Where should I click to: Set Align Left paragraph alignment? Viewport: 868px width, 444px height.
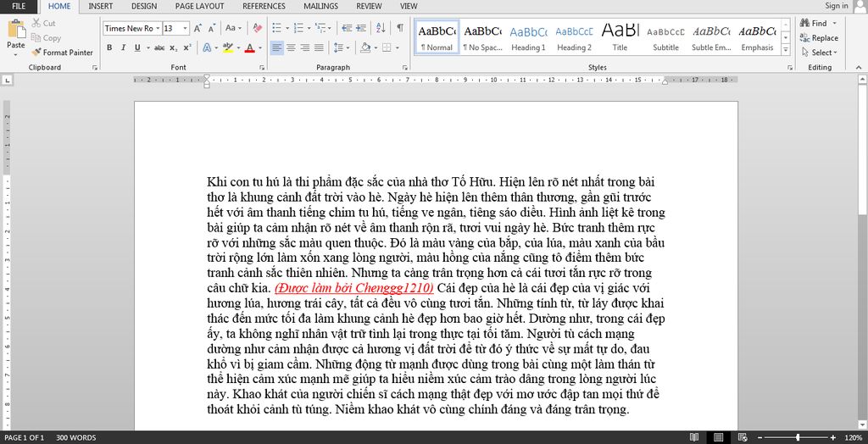point(277,47)
